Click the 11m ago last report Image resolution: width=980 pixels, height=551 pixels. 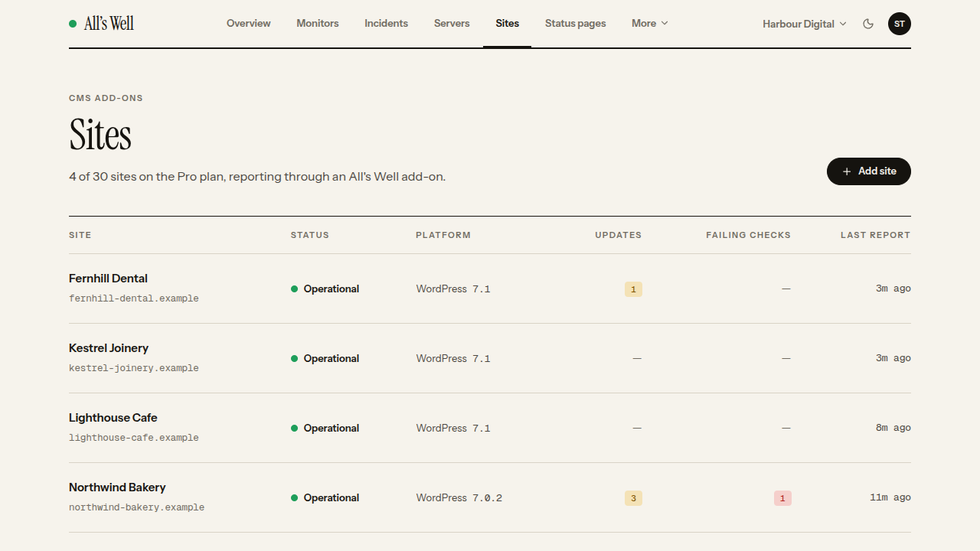pos(890,497)
